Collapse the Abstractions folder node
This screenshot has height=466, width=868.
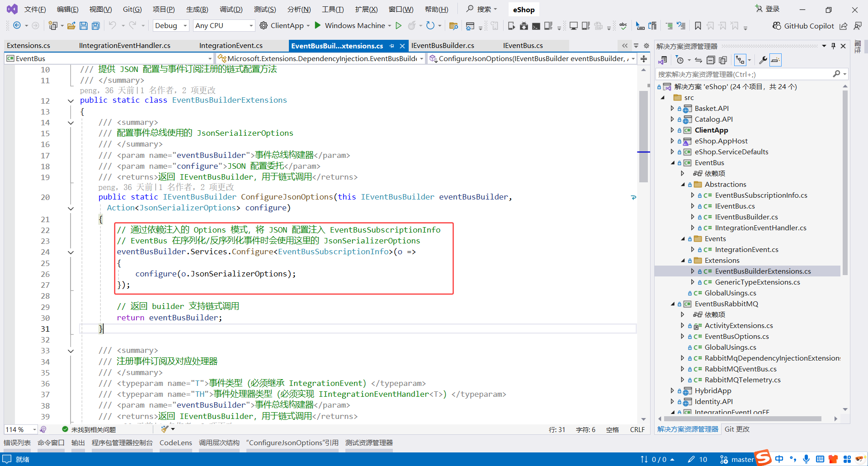683,185
